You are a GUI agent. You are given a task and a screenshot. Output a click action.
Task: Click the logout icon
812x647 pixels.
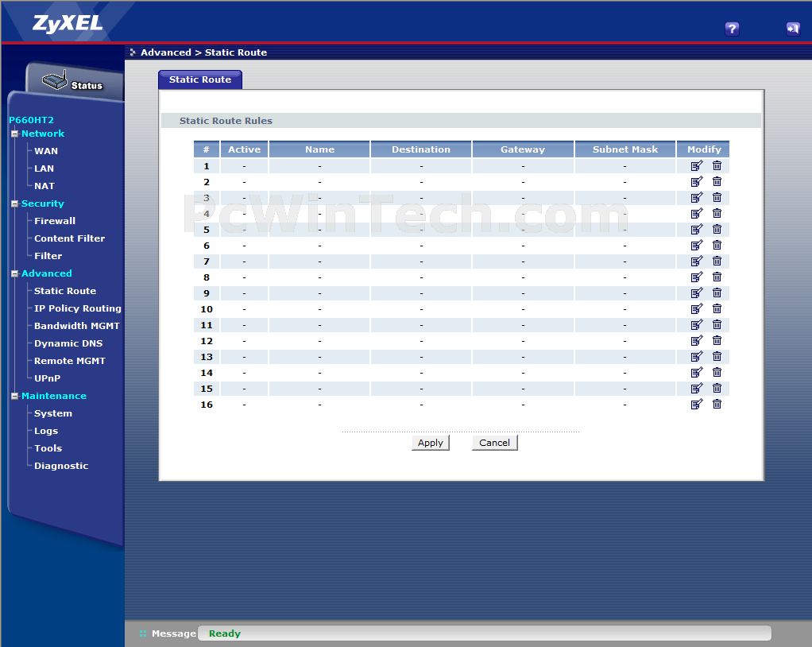(793, 29)
